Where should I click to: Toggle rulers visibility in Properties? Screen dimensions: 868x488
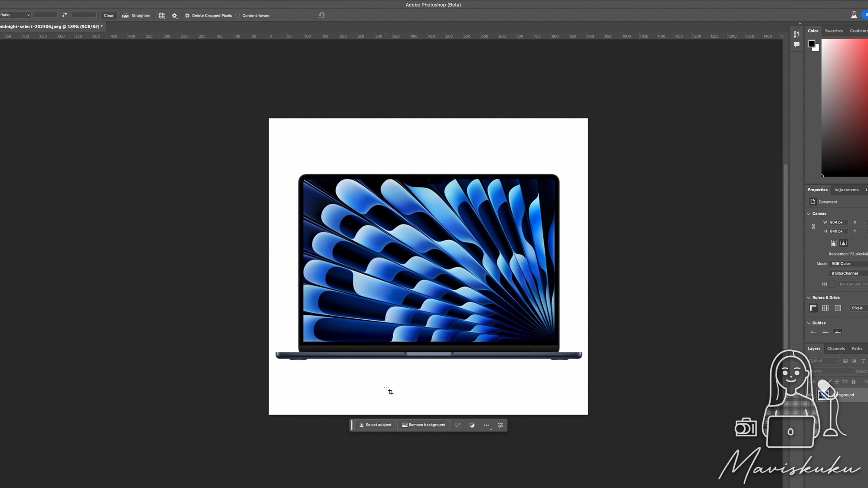(813, 308)
